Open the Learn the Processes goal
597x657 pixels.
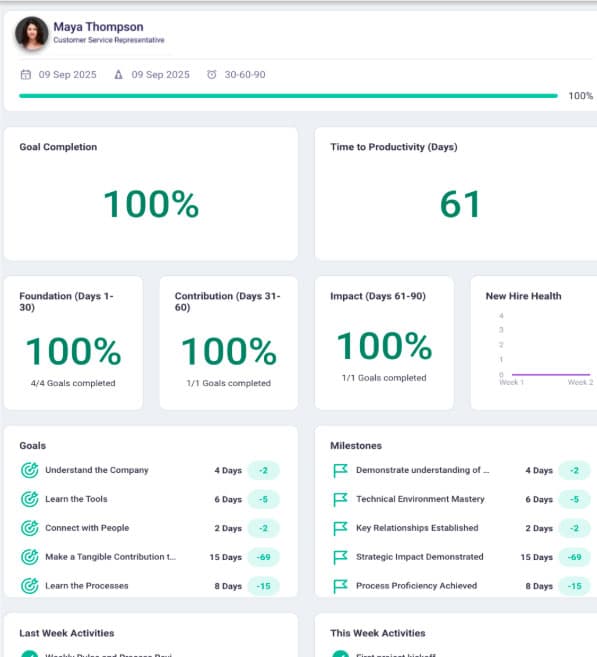tap(87, 586)
